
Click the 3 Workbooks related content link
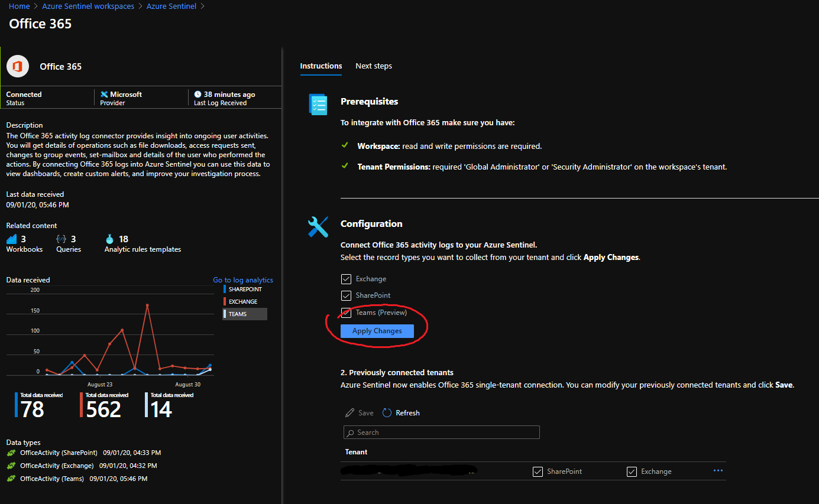click(x=24, y=243)
